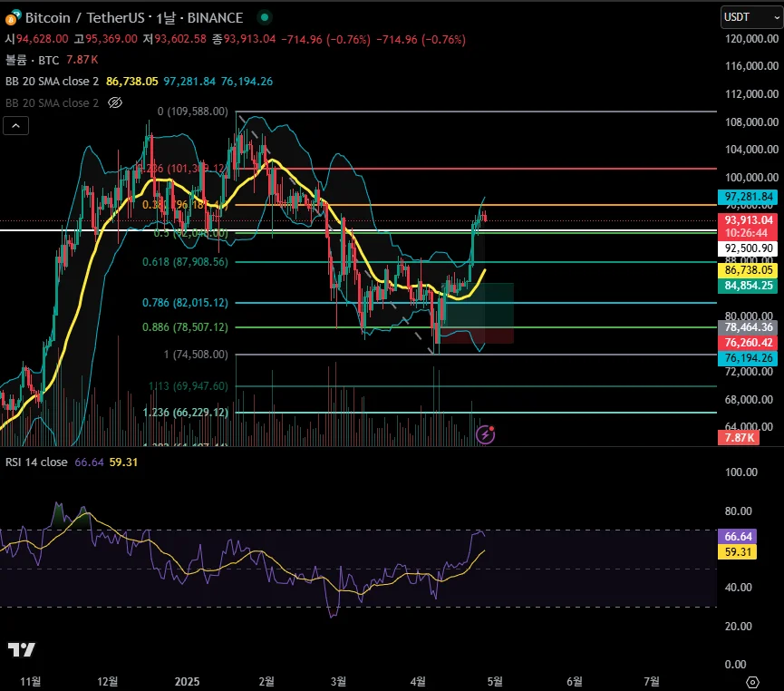Click the high price 고95,369.00 value
The width and height of the screenshot is (784, 691).
[105, 39]
